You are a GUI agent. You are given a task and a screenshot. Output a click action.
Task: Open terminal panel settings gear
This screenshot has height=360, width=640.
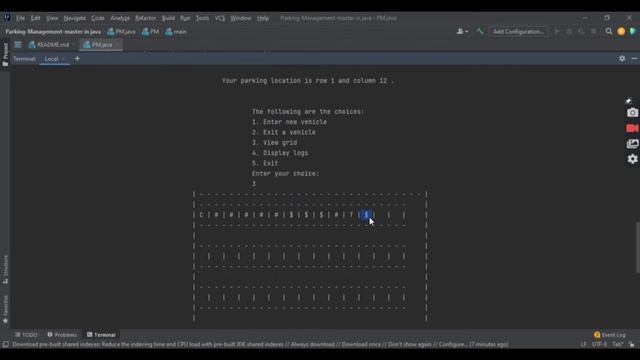622,59
